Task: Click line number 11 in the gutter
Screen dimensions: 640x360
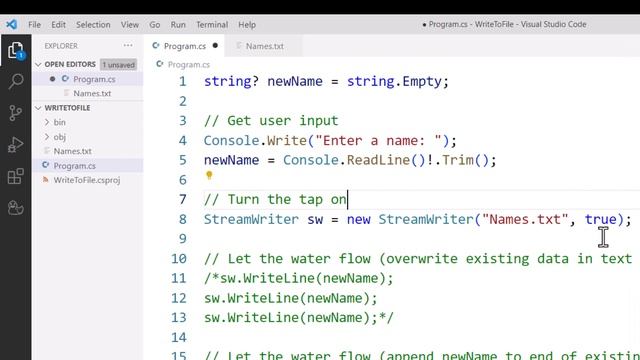Action: point(179,278)
